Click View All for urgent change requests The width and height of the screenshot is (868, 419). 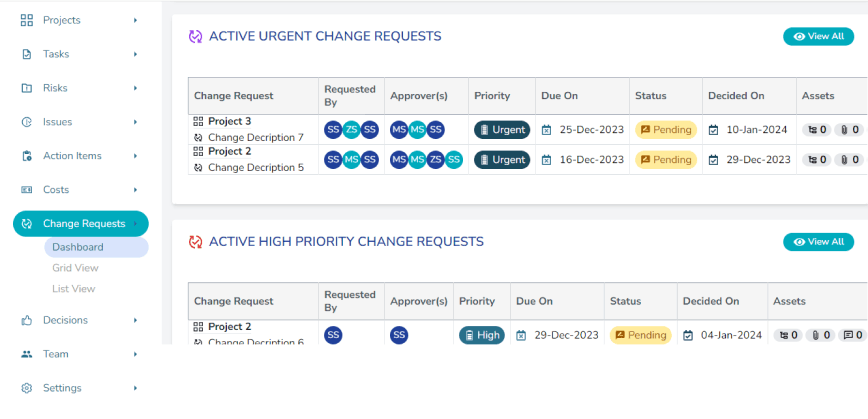[818, 36]
